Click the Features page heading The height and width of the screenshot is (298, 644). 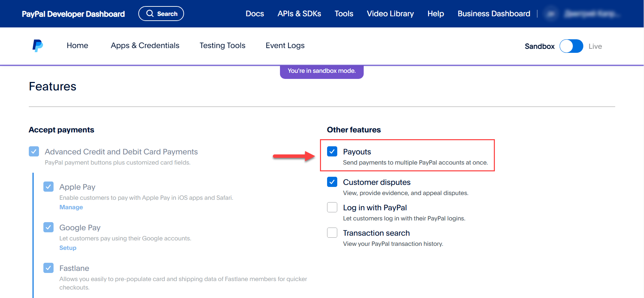point(53,86)
